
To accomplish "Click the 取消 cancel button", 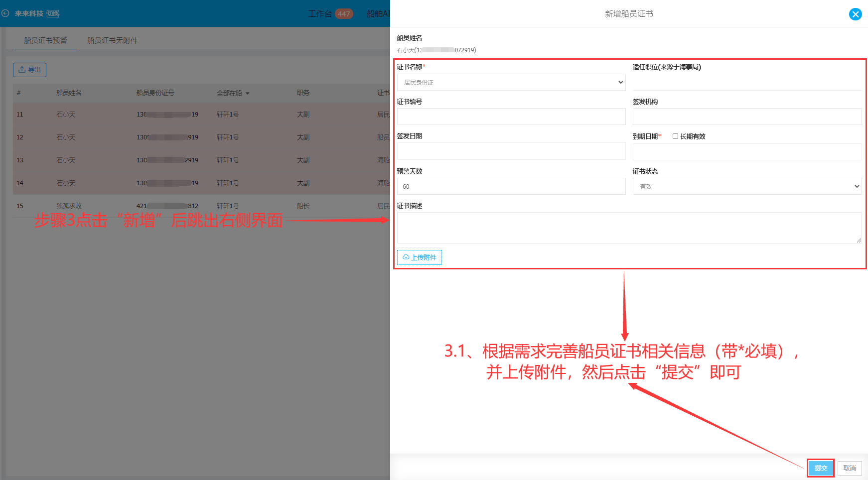I will (850, 468).
